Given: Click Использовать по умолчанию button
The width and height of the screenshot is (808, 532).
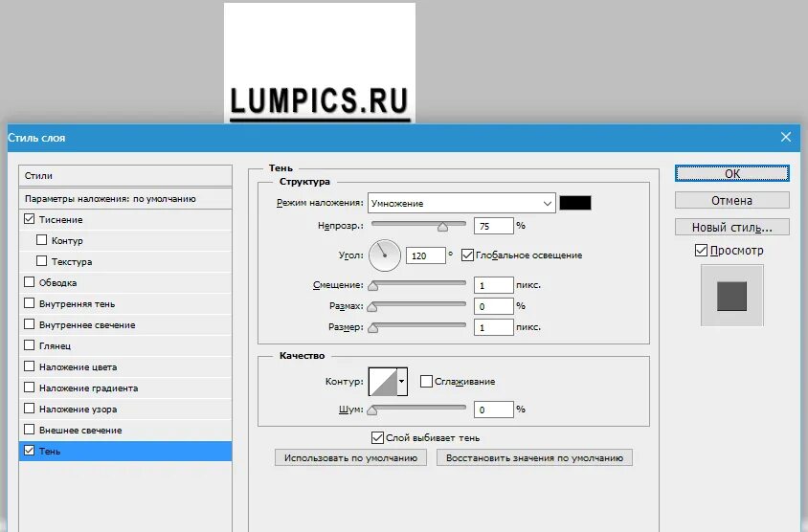Looking at the screenshot, I should (x=350, y=457).
